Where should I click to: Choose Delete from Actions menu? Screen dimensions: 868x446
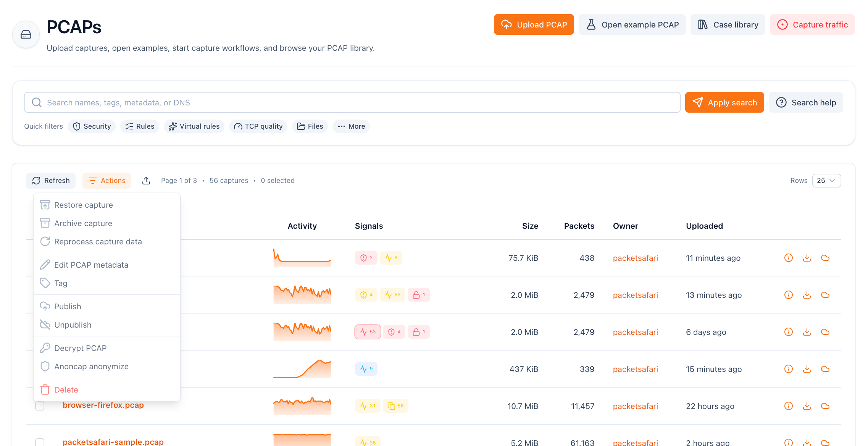pyautogui.click(x=107, y=390)
